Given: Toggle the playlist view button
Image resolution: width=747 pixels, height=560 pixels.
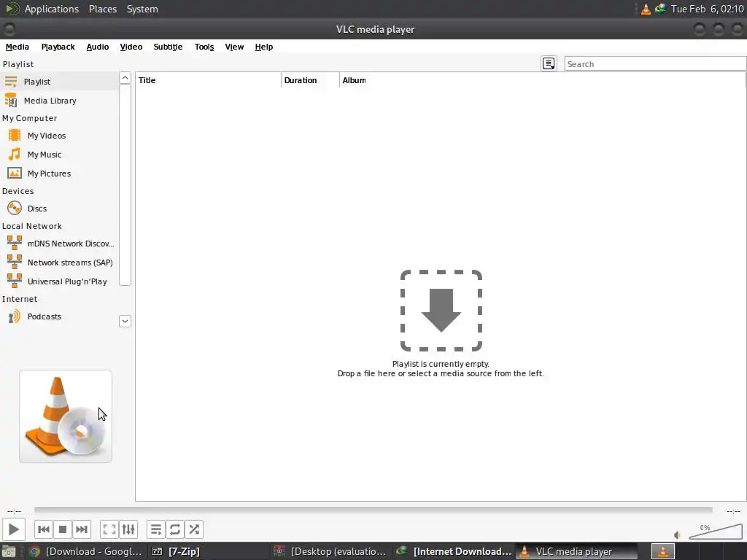Looking at the screenshot, I should [156, 529].
